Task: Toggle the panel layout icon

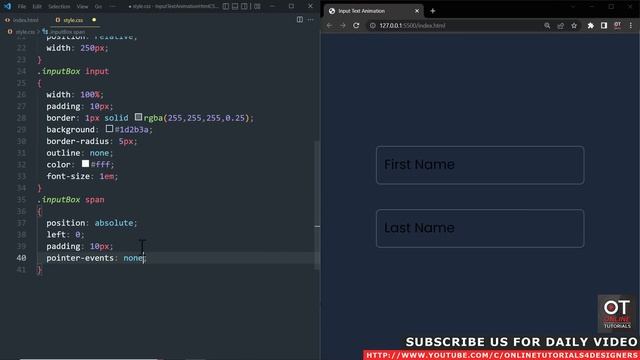Action: pyautogui.click(x=235, y=6)
